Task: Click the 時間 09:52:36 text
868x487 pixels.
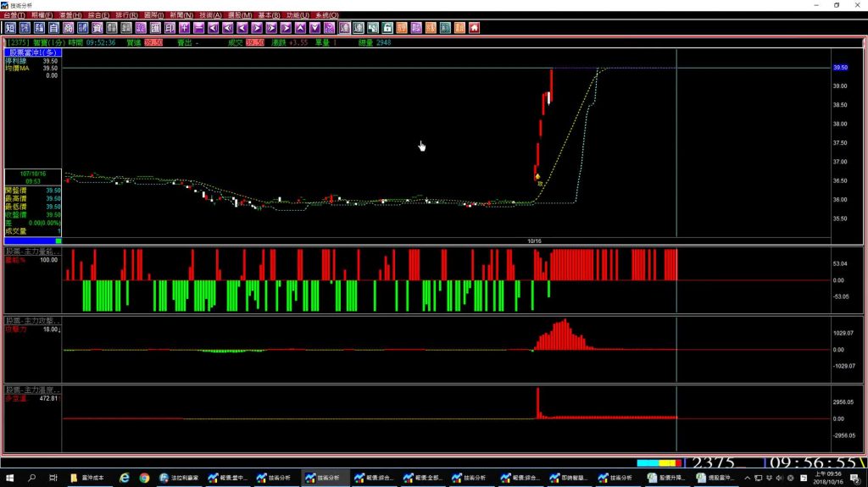Action: coord(92,42)
